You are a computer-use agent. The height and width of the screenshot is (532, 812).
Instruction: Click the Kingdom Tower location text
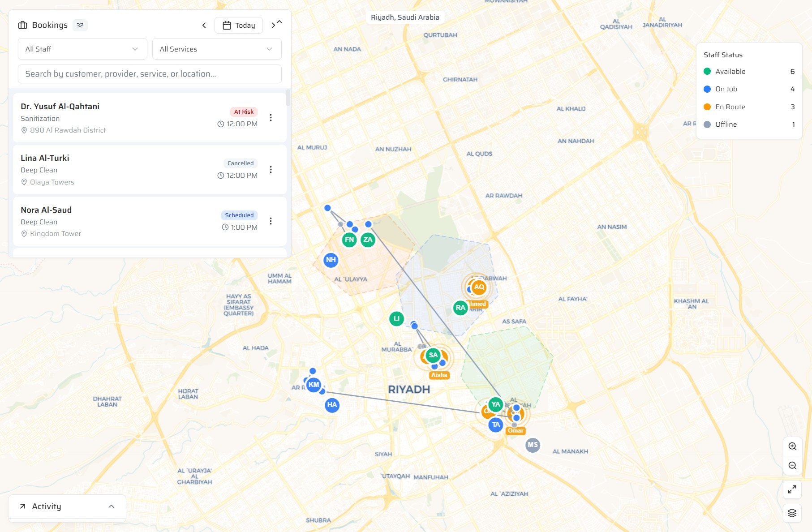(56, 234)
